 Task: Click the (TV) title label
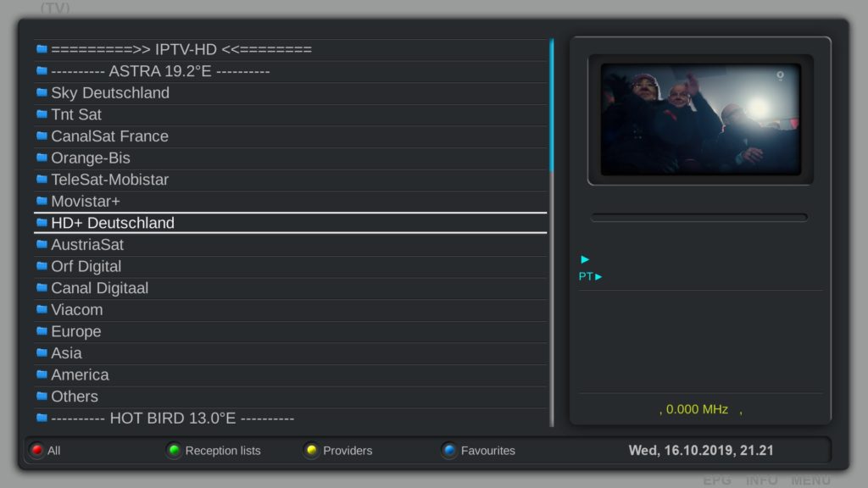(55, 8)
